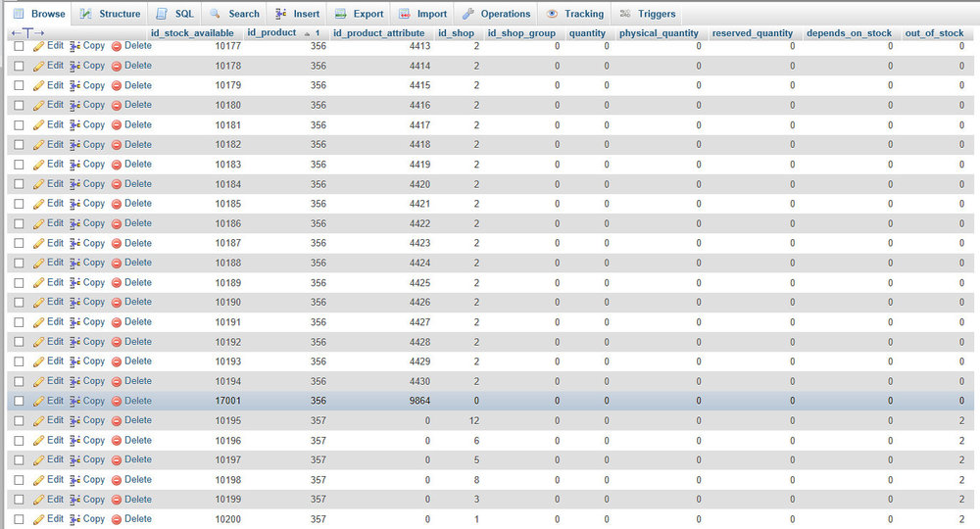This screenshot has width=980, height=529.
Task: Go to the Search tab
Action: (234, 14)
